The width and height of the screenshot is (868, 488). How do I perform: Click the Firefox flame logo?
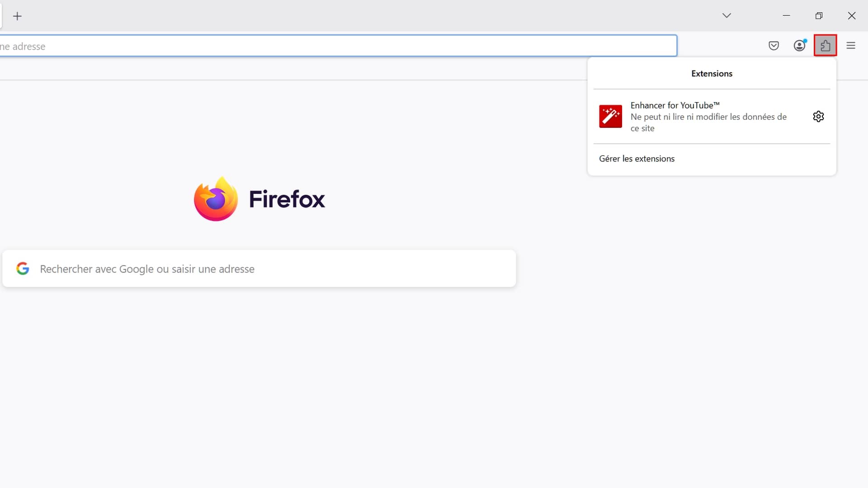(x=216, y=199)
